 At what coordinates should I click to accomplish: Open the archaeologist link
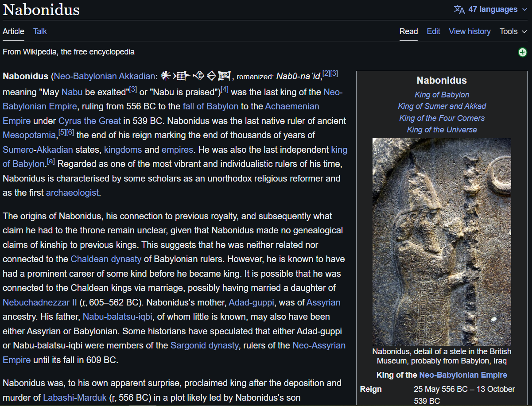point(72,193)
